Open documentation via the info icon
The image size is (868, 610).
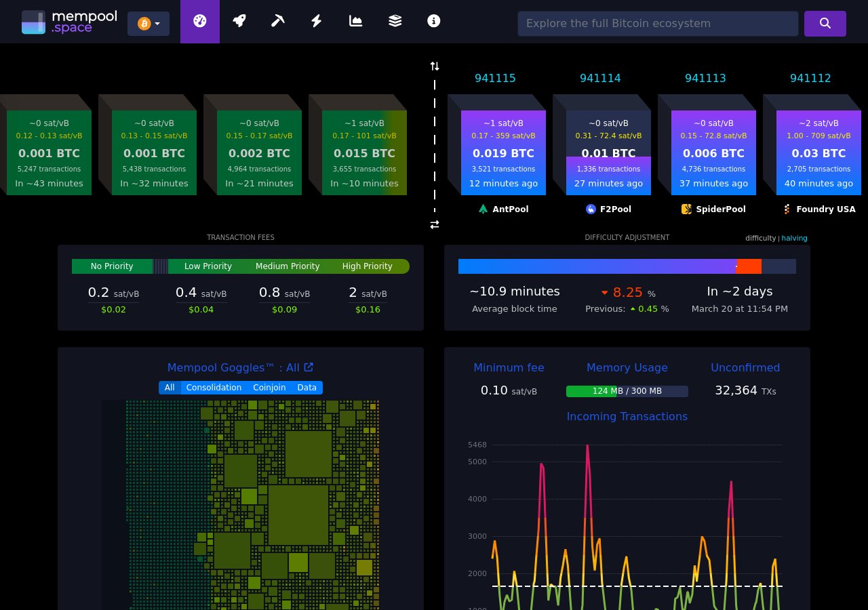433,21
